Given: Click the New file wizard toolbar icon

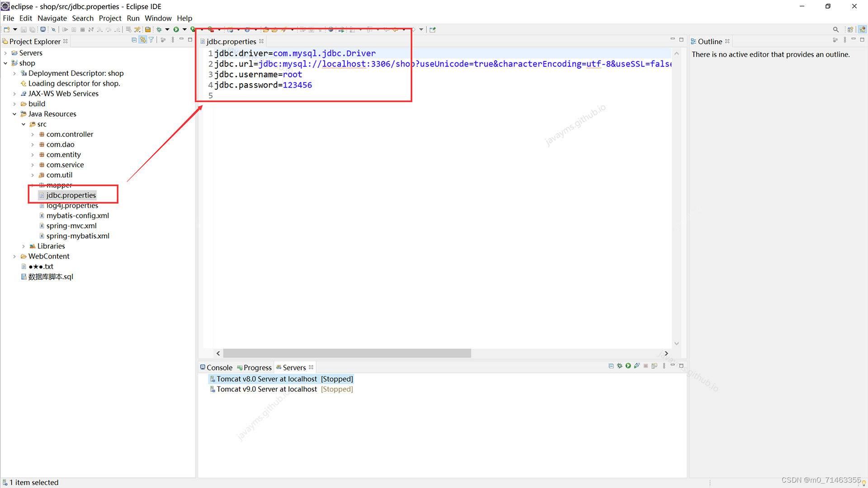Looking at the screenshot, I should 7,29.
